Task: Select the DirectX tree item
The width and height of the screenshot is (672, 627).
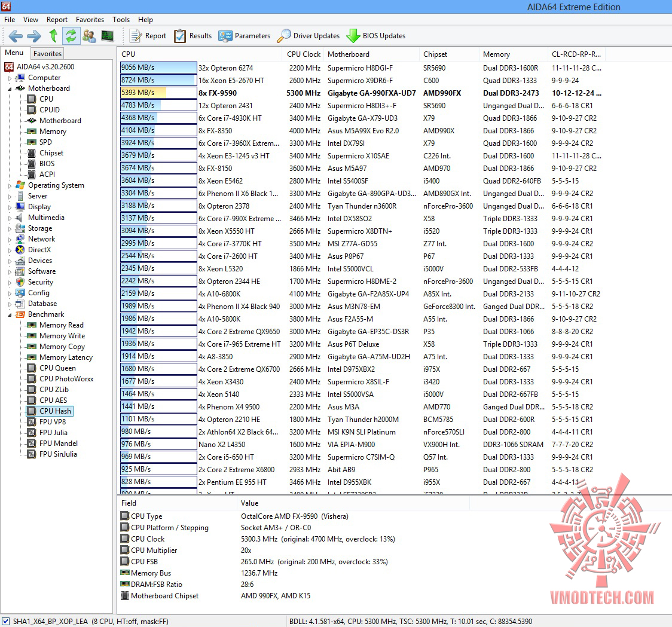Action: pos(39,250)
